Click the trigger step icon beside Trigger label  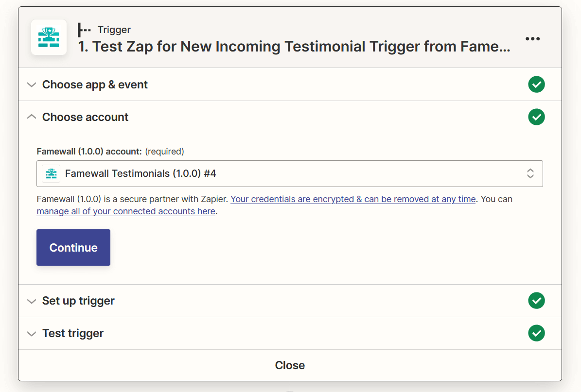click(85, 30)
